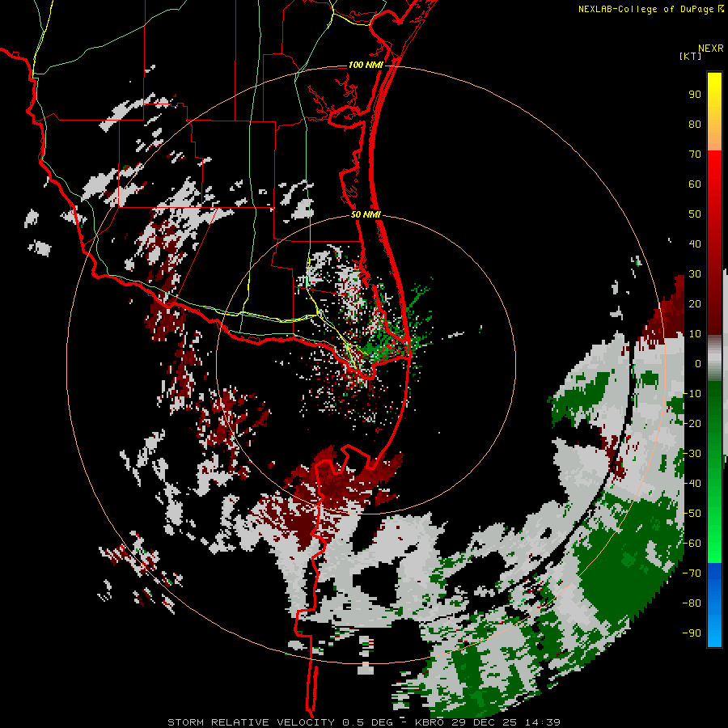Click the -30 value on the velocity scale

coord(692,454)
